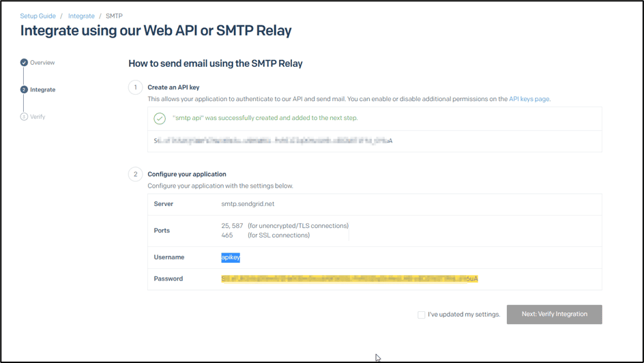Click the Verify step number 3 icon
The image size is (644, 363).
(24, 117)
